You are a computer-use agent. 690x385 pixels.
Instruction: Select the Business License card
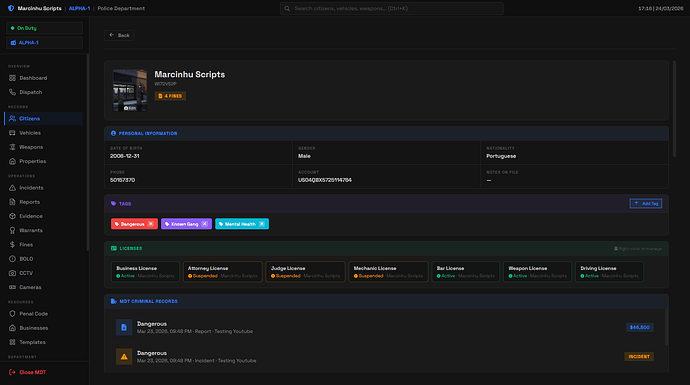[x=145, y=271]
